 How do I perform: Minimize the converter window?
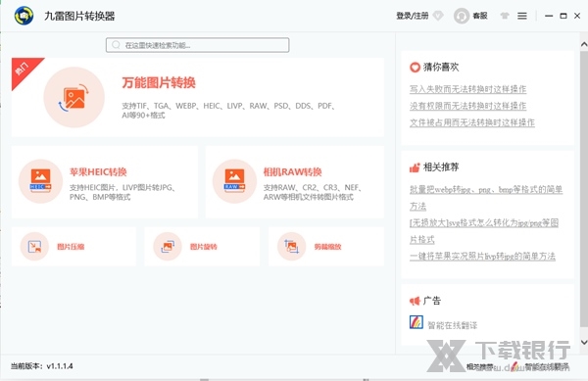(549, 16)
